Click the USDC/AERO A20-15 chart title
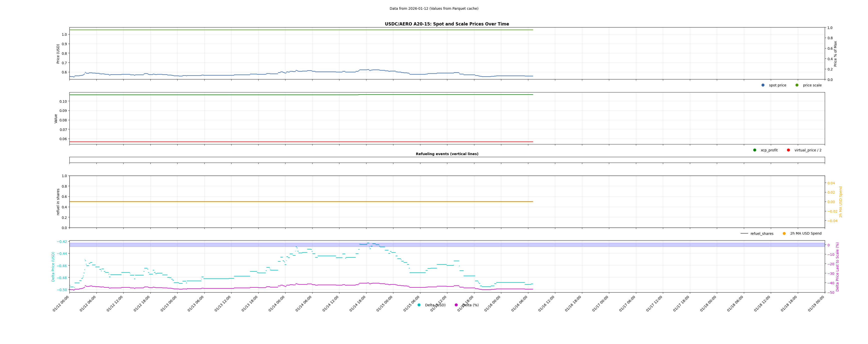868x344 pixels. [x=447, y=24]
